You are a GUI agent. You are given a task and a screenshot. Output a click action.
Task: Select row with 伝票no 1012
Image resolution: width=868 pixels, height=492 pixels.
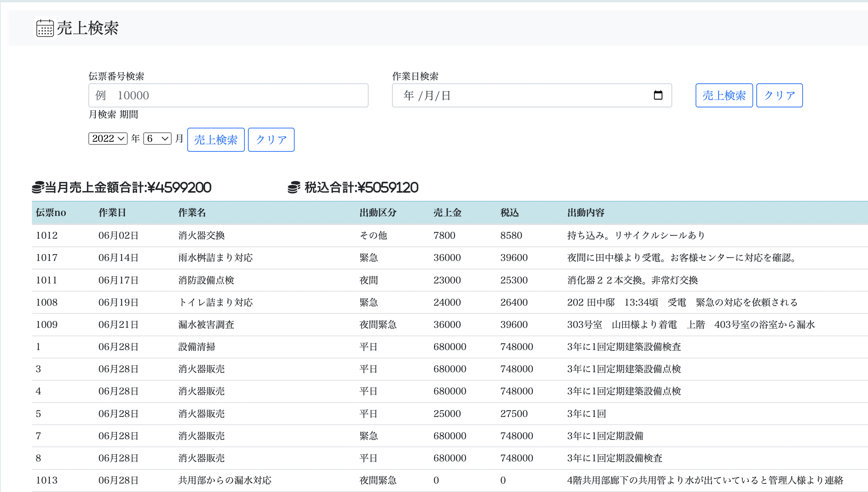click(x=47, y=235)
